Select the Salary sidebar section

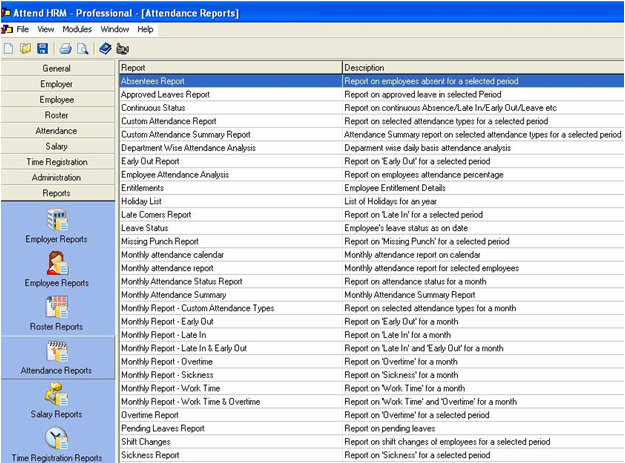pyautogui.click(x=58, y=146)
